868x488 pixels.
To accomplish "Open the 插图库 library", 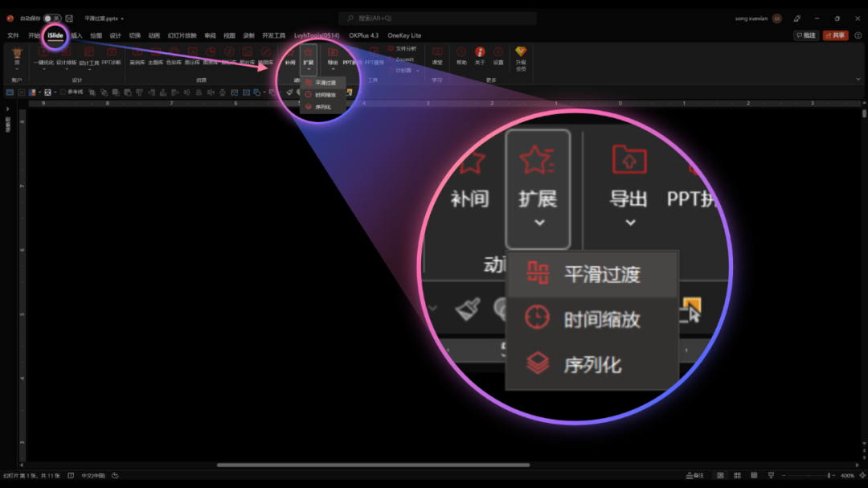I will (266, 56).
